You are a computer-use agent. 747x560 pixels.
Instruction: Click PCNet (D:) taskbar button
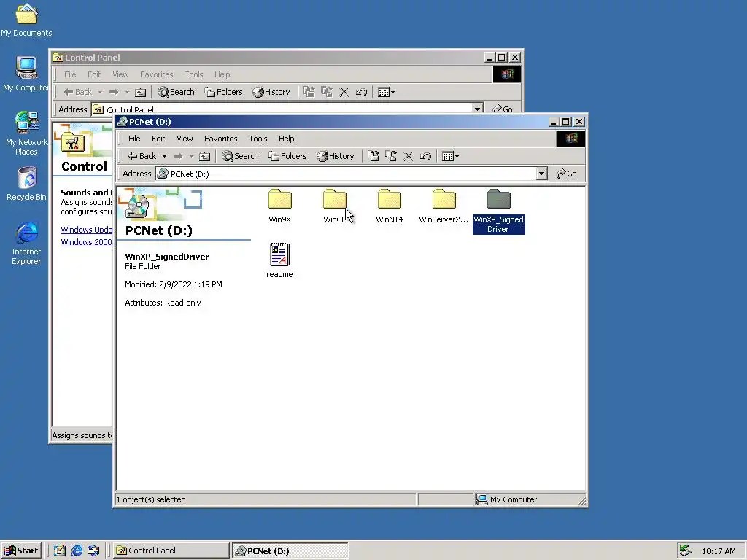290,551
